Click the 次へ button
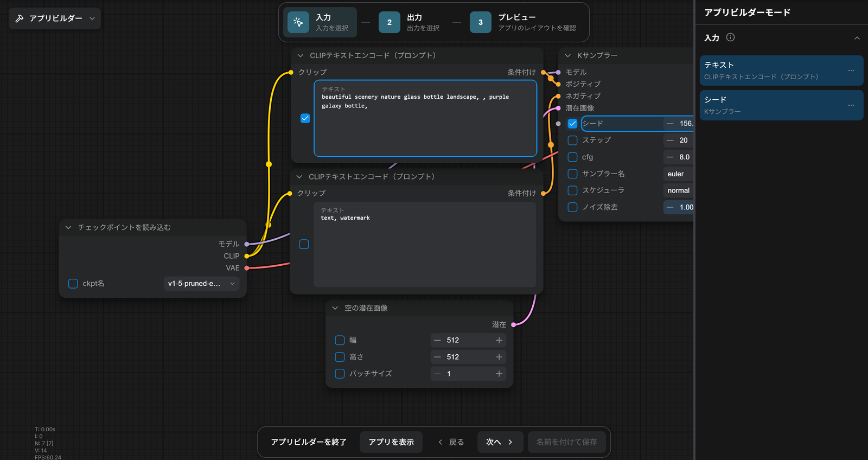This screenshot has width=868, height=460. tap(500, 442)
